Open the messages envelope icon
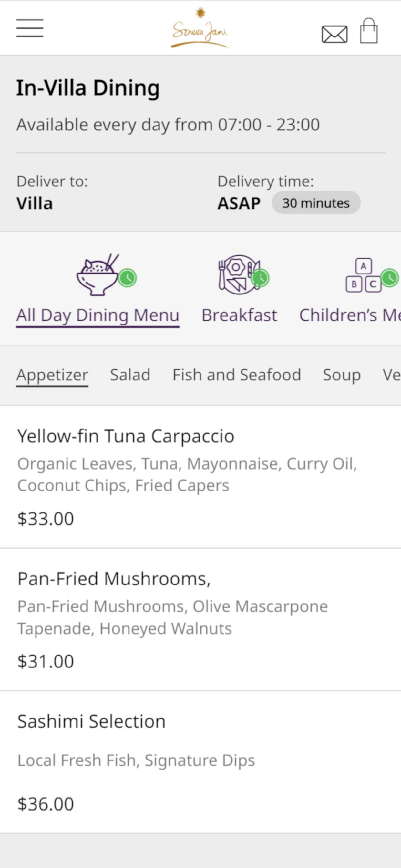The height and width of the screenshot is (868, 401). (x=334, y=34)
